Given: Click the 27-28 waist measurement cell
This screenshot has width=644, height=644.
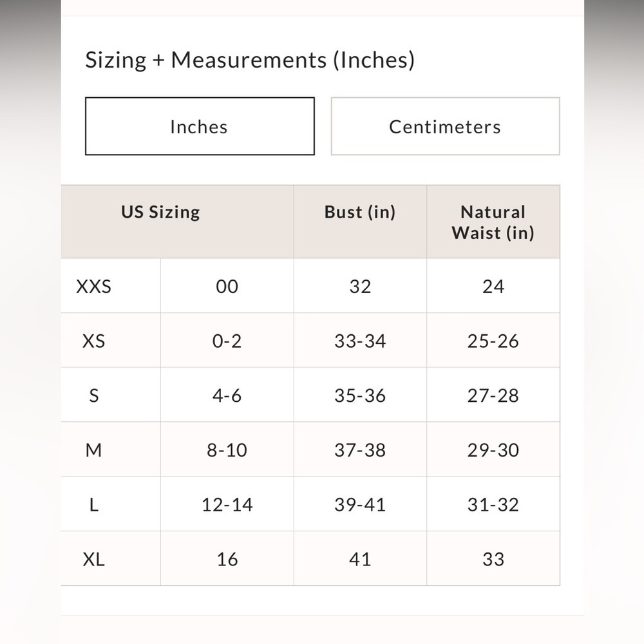Looking at the screenshot, I should (x=493, y=395).
